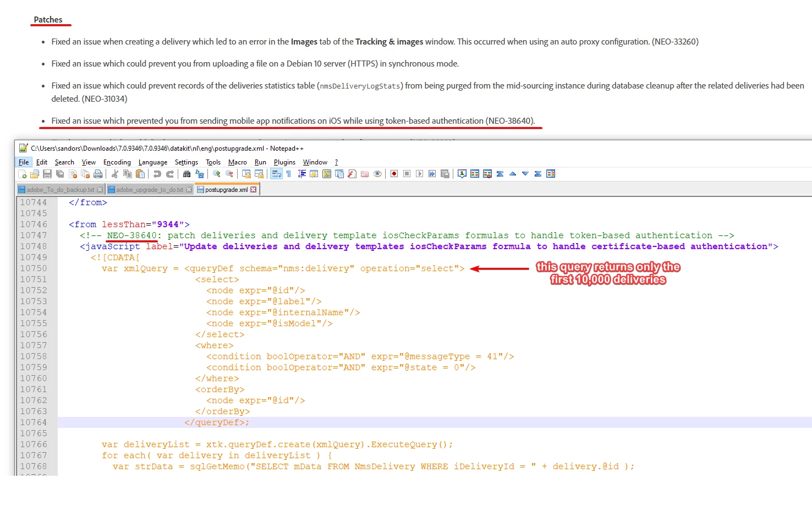Click the Close document toolbar icon
Screen dimensions: 812x506
73,174
